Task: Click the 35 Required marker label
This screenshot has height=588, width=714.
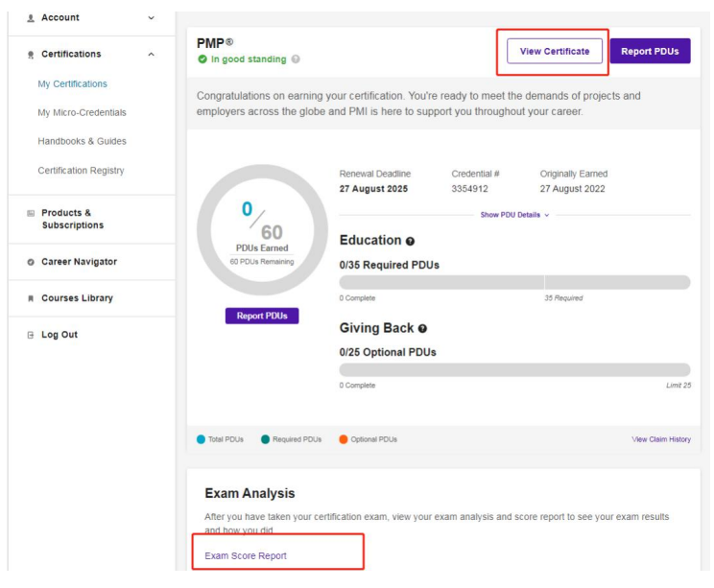Action: pos(563,298)
